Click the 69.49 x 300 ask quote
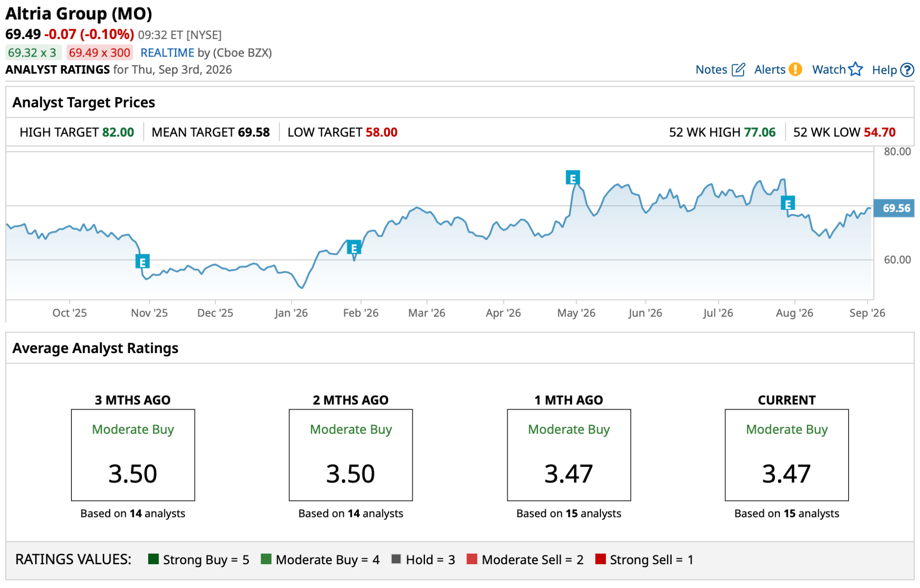Screen dimensions: 920x588 (99, 53)
